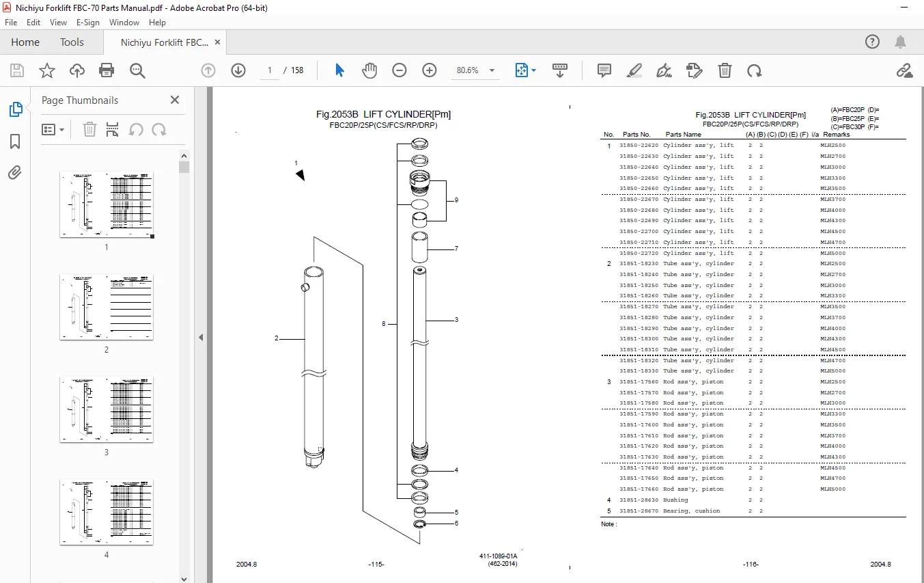Click part number 31851-18230
Image resolution: width=924 pixels, height=583 pixels.
pos(639,264)
